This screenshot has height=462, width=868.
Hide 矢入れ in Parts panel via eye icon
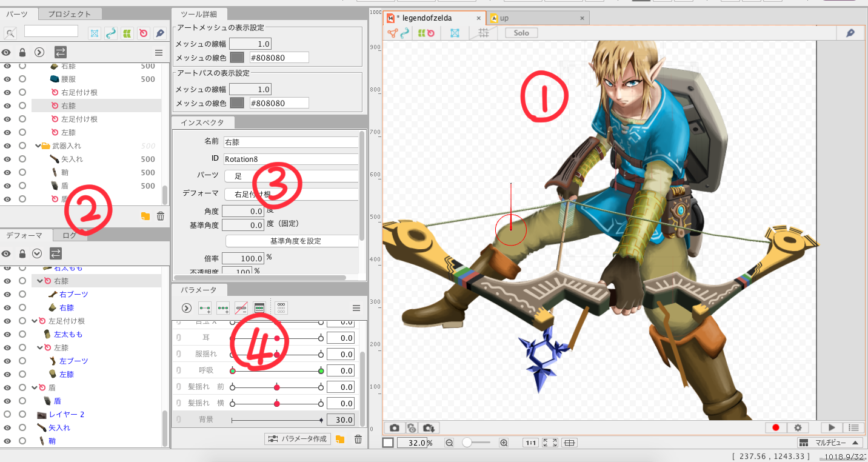[8, 159]
